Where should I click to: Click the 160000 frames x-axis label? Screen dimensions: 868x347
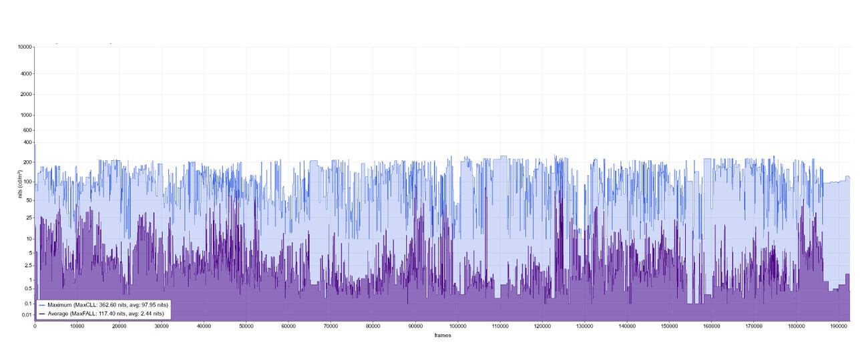point(712,326)
